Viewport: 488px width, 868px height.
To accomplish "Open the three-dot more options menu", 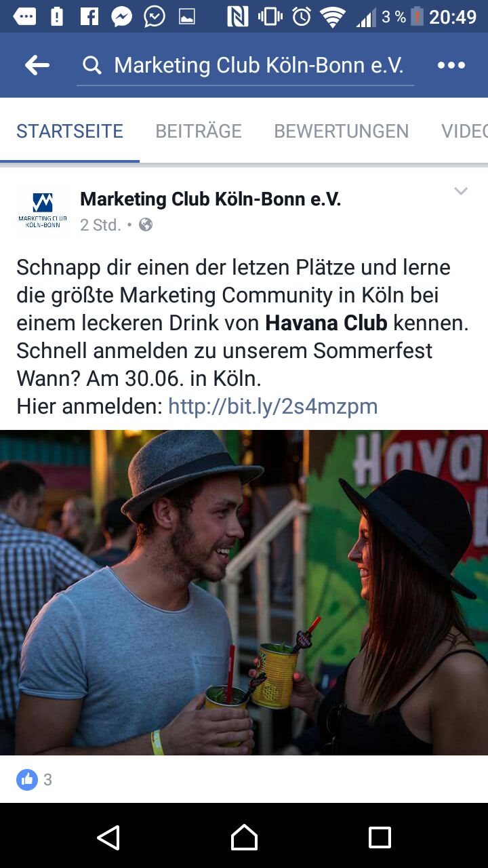I will [x=451, y=65].
